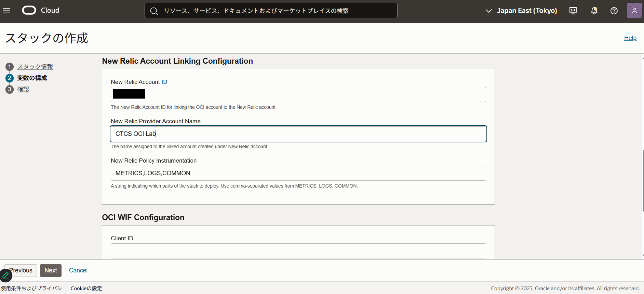The image size is (644, 294).
Task: Open the user profile avatar menu
Action: coord(634,10)
